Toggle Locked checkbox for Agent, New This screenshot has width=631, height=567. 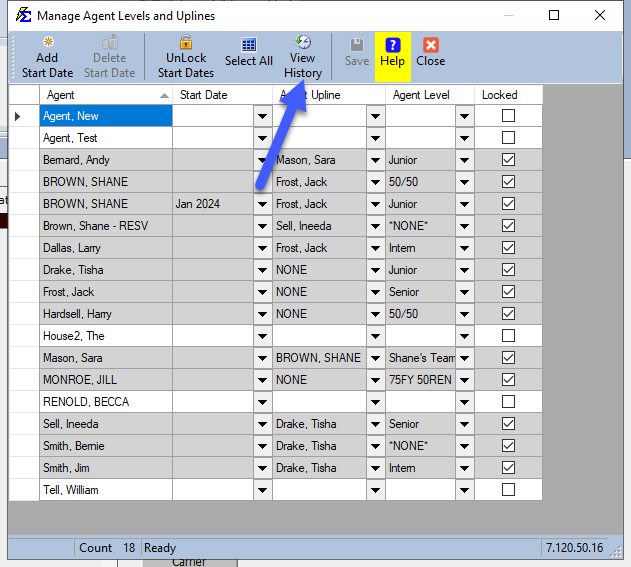(x=508, y=116)
